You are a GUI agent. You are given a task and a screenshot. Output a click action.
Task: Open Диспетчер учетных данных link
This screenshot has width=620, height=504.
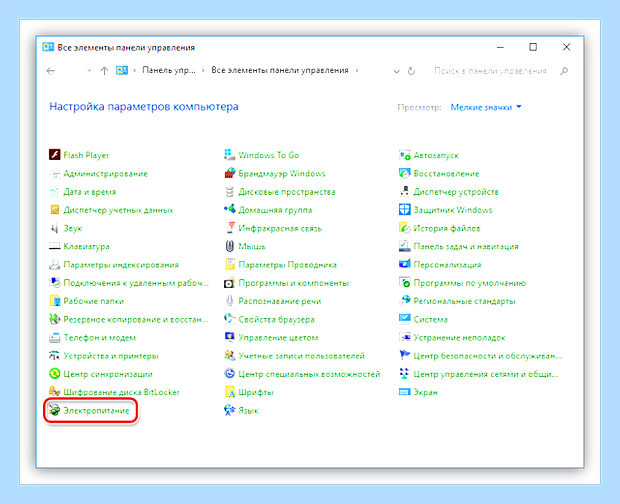[x=118, y=210]
